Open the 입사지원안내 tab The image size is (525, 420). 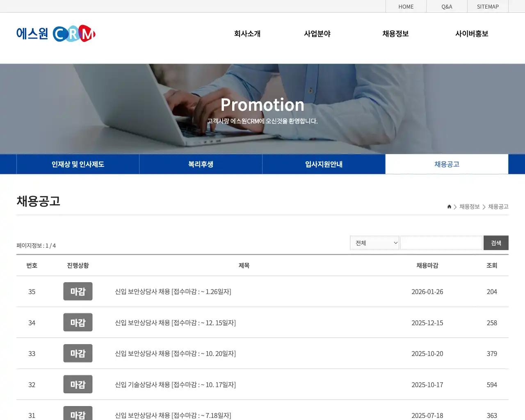pyautogui.click(x=324, y=164)
